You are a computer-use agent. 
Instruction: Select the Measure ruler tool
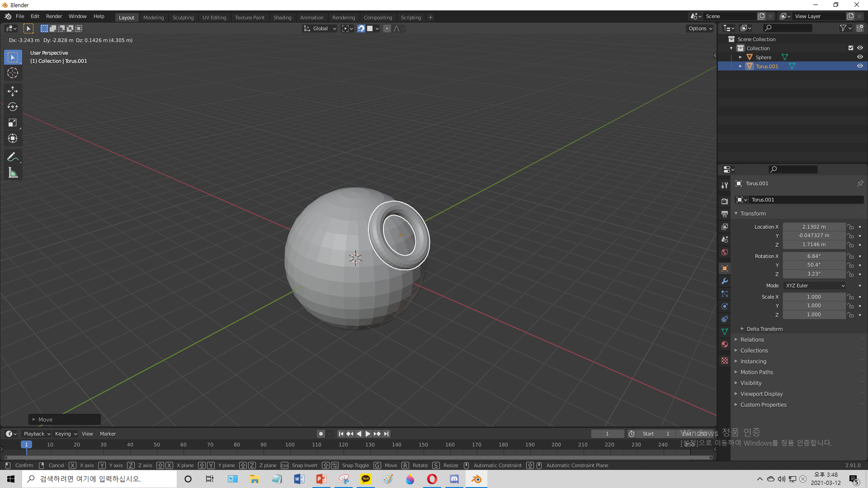point(13,173)
